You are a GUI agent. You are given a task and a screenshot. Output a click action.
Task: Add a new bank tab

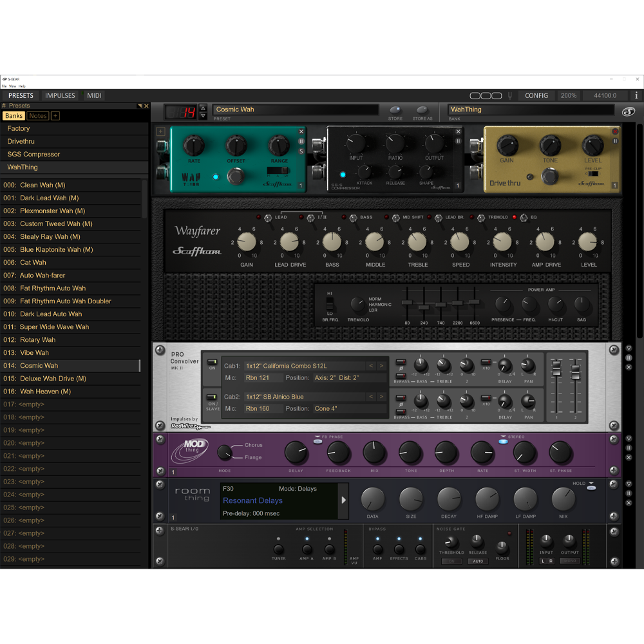(x=55, y=116)
